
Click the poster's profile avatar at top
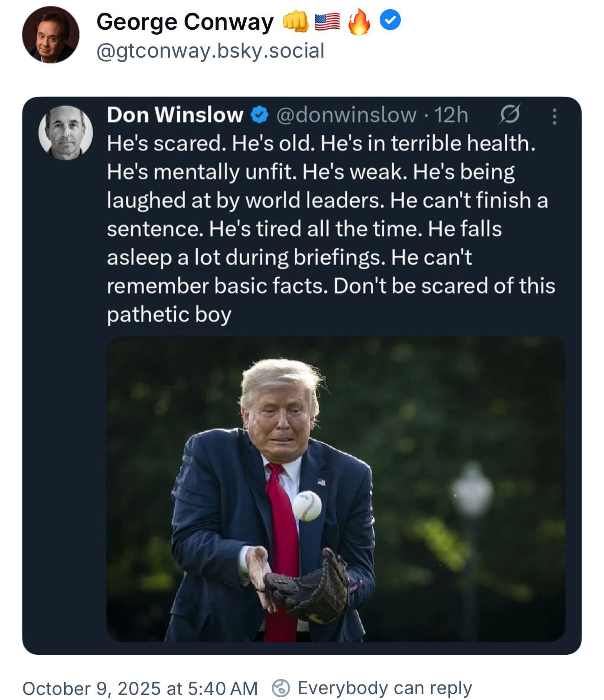tap(50, 35)
